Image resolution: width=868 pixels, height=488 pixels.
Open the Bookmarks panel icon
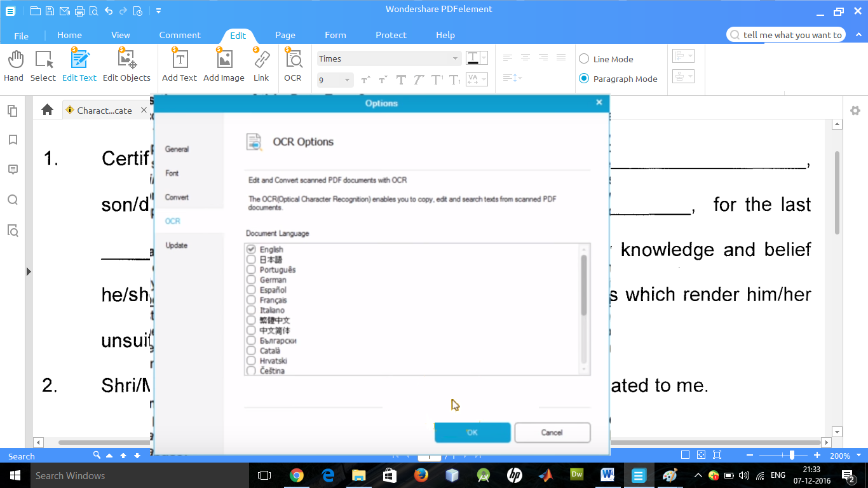click(13, 140)
